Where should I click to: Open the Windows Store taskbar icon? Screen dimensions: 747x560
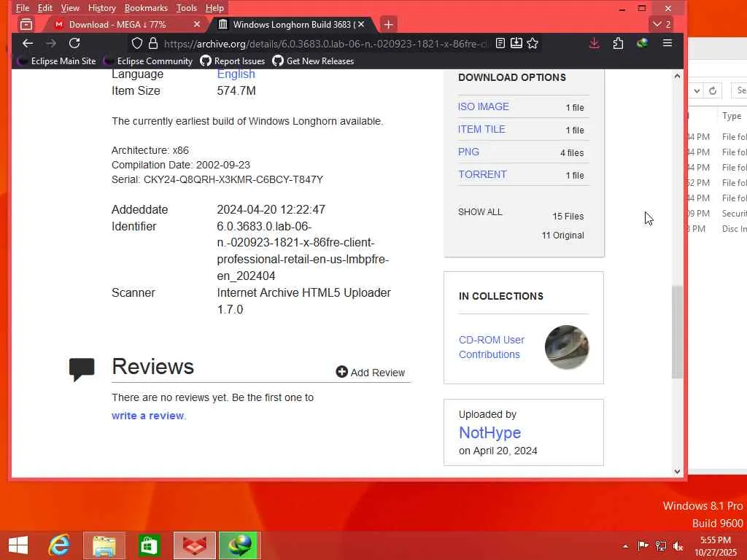tap(149, 545)
